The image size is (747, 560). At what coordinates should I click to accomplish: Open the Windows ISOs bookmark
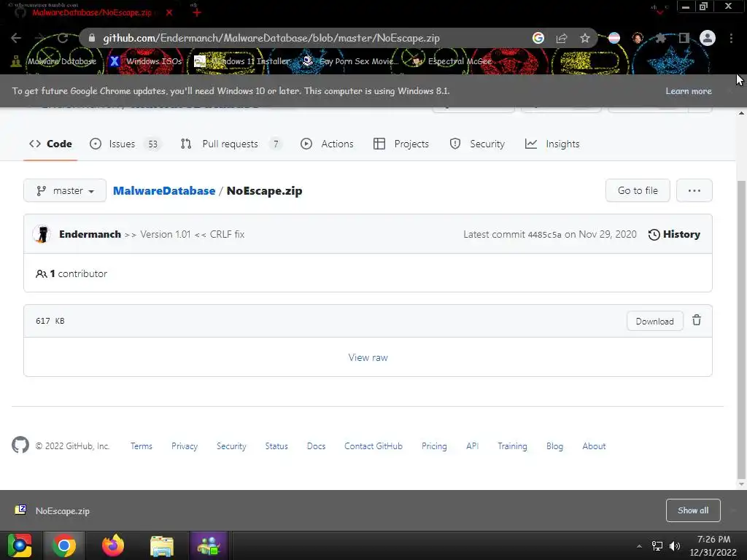pos(146,61)
